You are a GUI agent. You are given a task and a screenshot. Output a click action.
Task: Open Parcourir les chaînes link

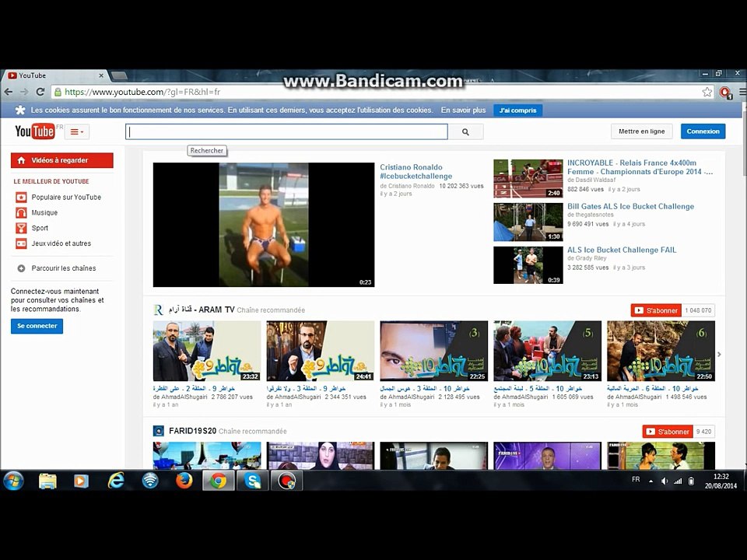[63, 268]
